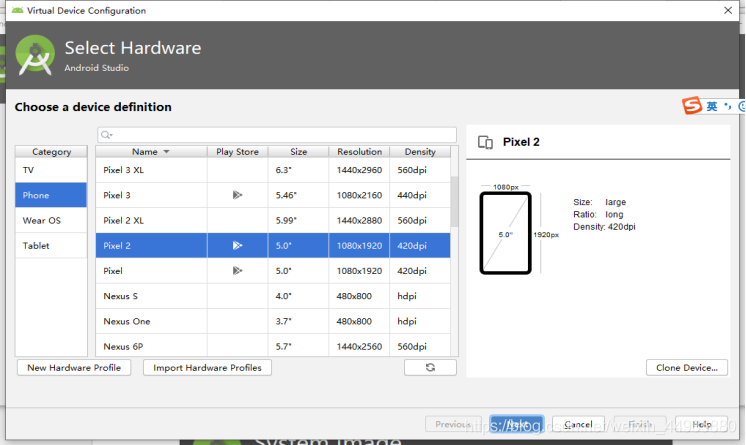Screen dimensions: 746x445
Task: Click the 1440x2880 resolution cell
Action: (359, 220)
